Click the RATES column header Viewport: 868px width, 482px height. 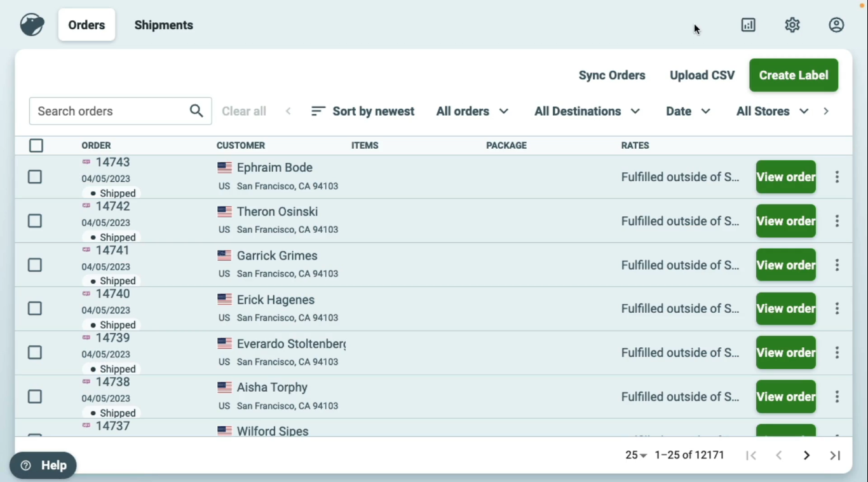click(635, 146)
